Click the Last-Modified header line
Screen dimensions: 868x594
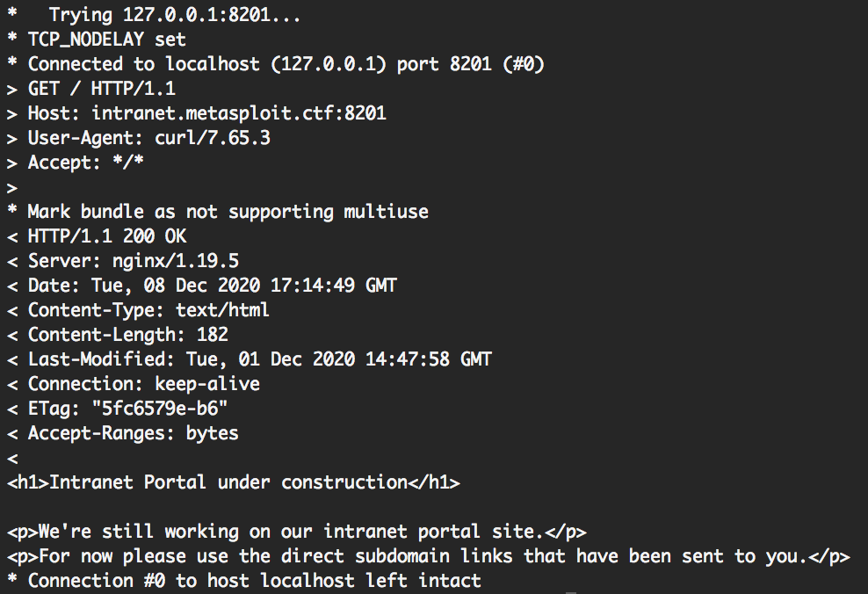[259, 359]
